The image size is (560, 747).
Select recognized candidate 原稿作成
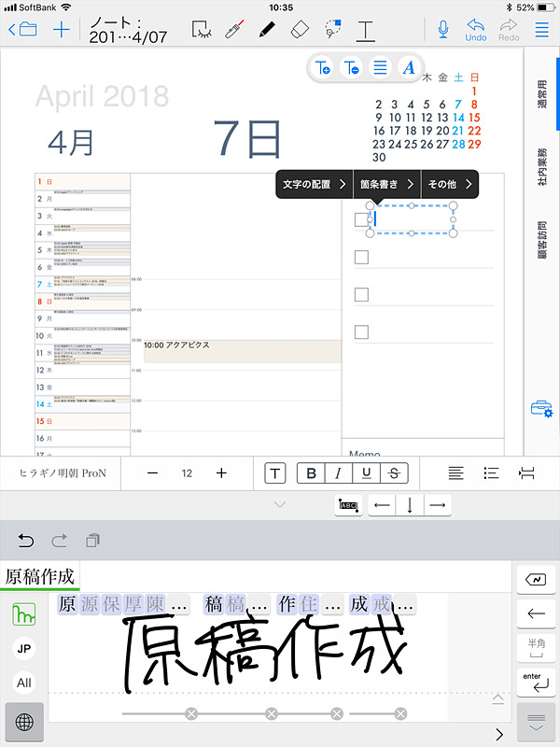click(x=40, y=576)
